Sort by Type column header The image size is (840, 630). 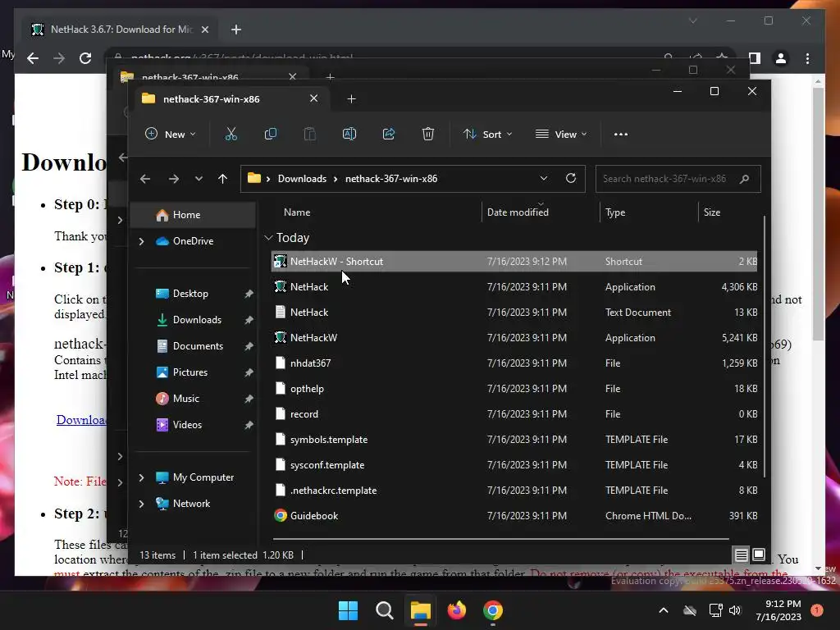[615, 212]
